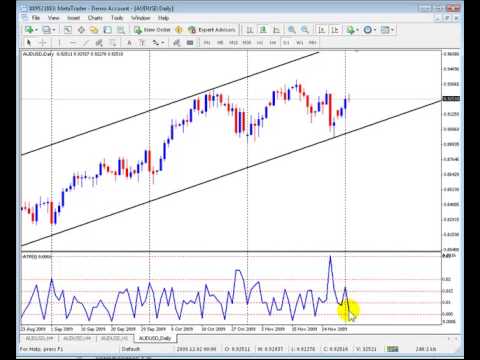Select the Fibonacci retracement tool
This screenshot has width=480, height=360.
113,43
